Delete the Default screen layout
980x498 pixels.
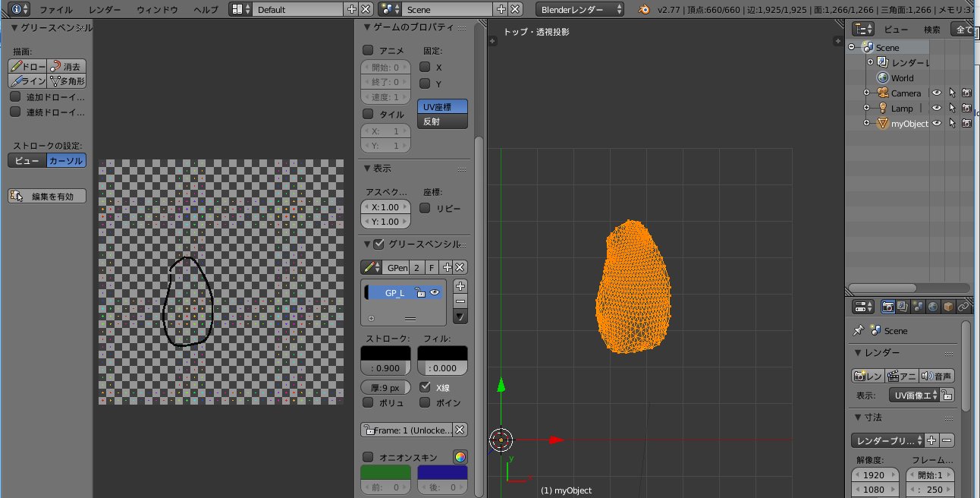coord(366,9)
